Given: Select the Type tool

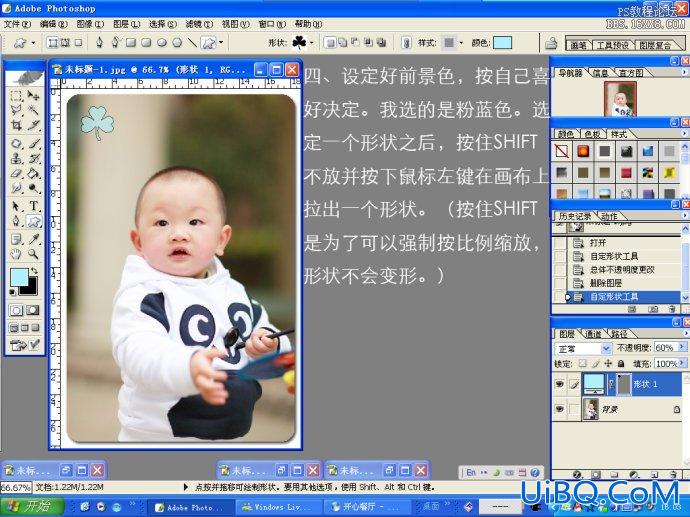Looking at the screenshot, I should click(33, 206).
